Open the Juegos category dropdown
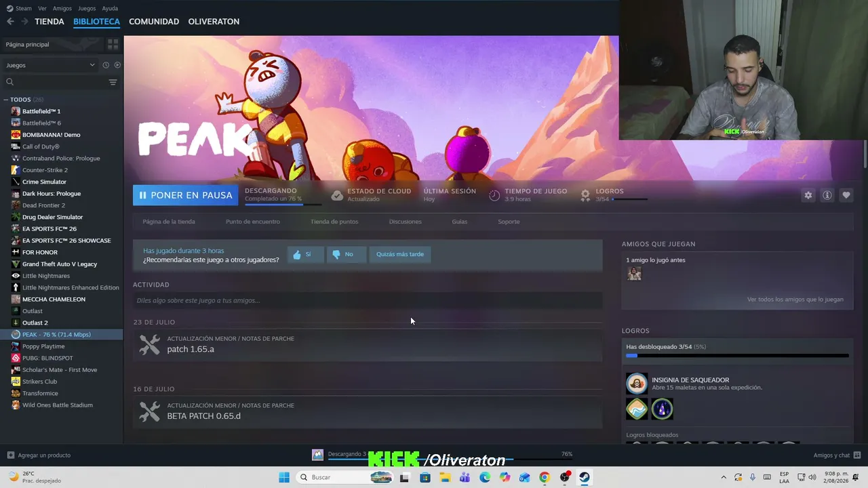Image resolution: width=868 pixels, height=488 pixels. click(50, 65)
